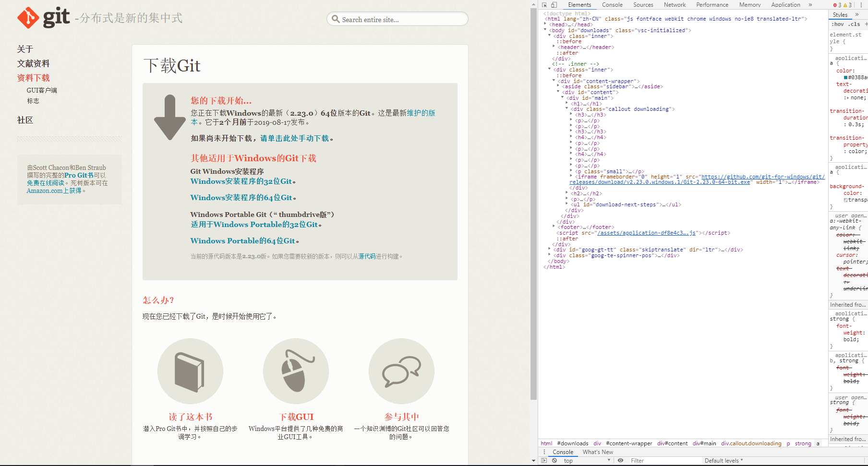Toggle the .cls element classes panel
Image resolution: width=868 pixels, height=466 pixels.
[854, 24]
